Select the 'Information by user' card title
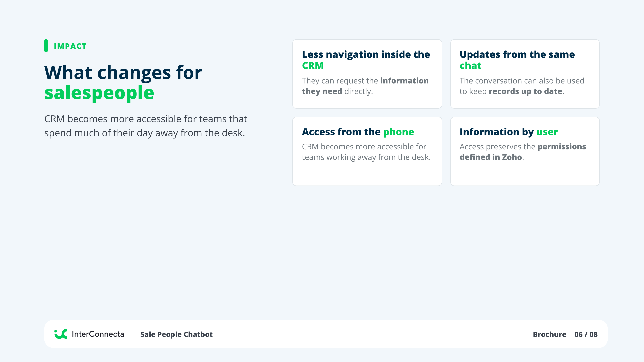This screenshot has width=644, height=362. (509, 132)
